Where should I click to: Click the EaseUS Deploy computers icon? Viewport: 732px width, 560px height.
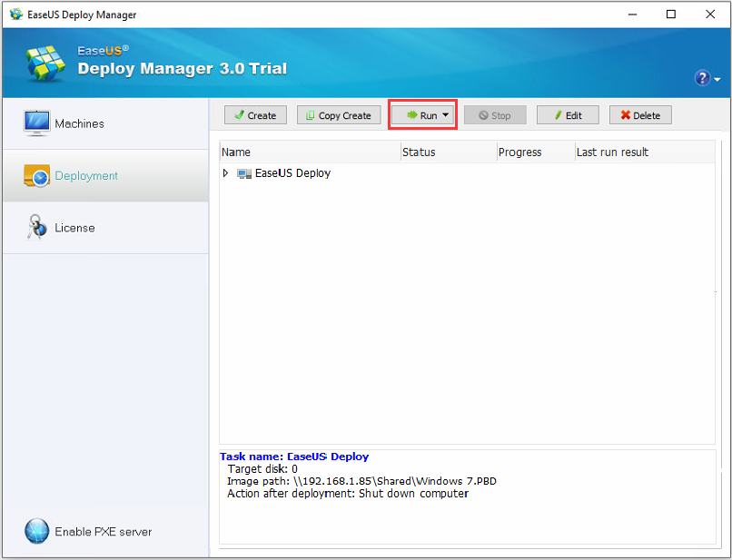click(x=244, y=173)
